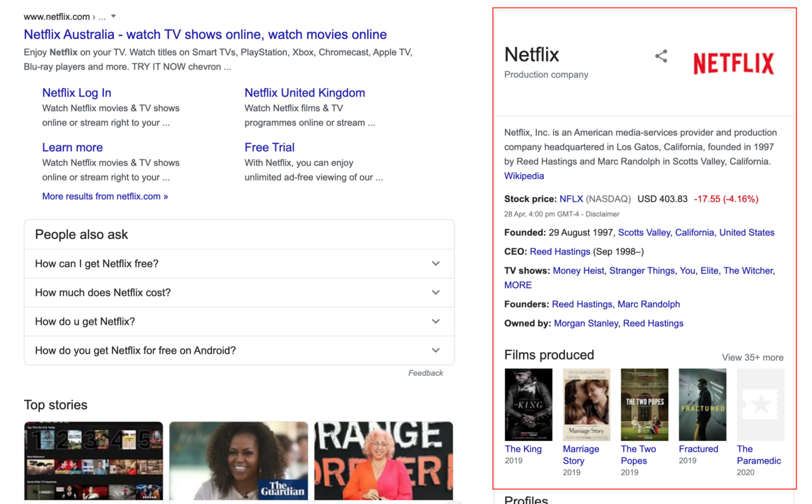Open the Free Trial sitelink

[269, 148]
